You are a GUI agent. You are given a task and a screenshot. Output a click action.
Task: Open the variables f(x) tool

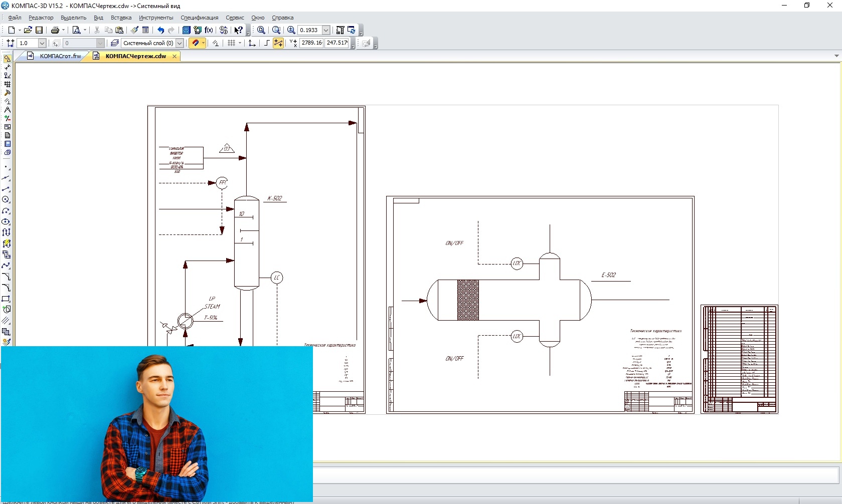209,30
